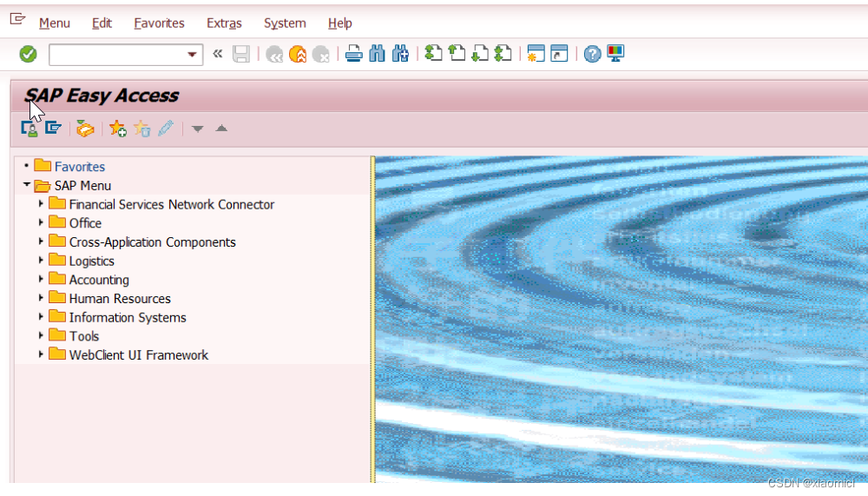Go to Last Page icon

click(503, 53)
